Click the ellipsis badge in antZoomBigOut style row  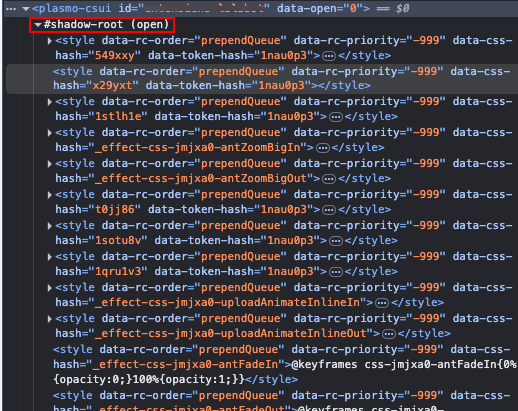point(329,179)
